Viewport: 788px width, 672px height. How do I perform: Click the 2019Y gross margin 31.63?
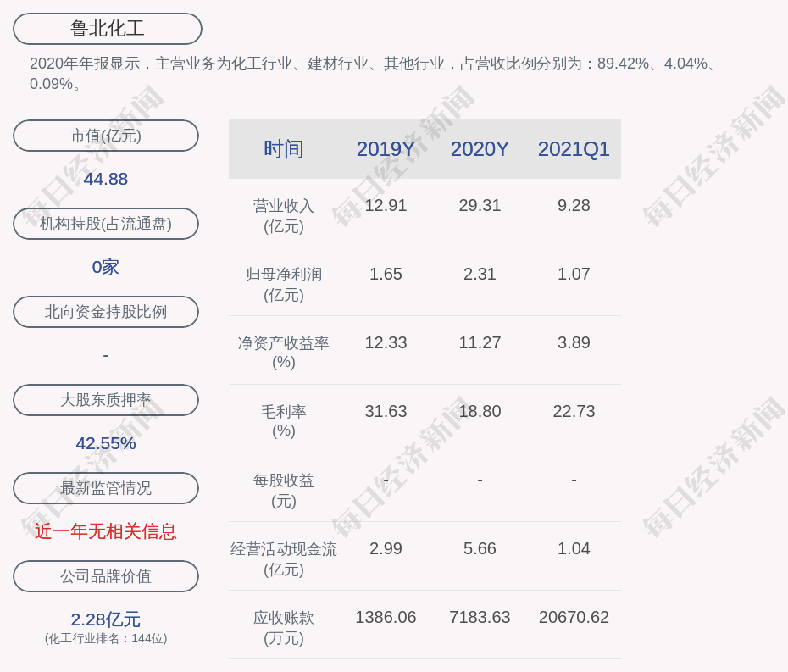(x=386, y=411)
